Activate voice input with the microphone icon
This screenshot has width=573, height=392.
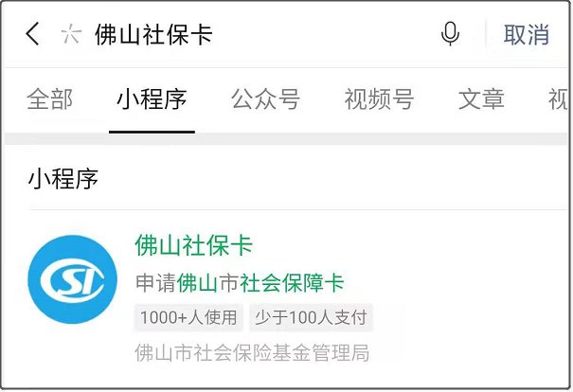coord(450,33)
